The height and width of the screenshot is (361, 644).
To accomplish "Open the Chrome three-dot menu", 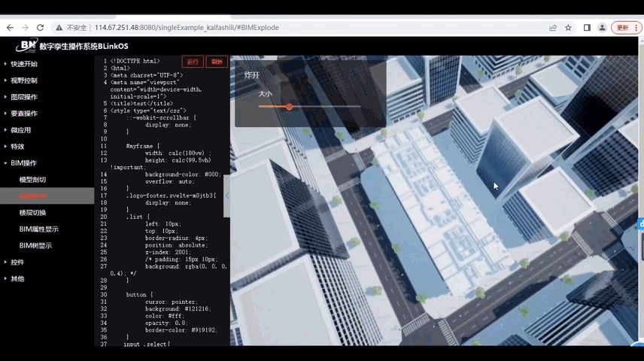I will point(638,28).
